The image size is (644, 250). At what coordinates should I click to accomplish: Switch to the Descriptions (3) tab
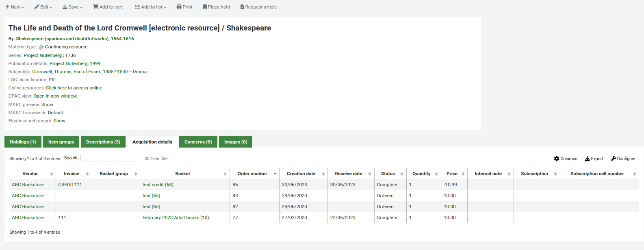[103, 142]
